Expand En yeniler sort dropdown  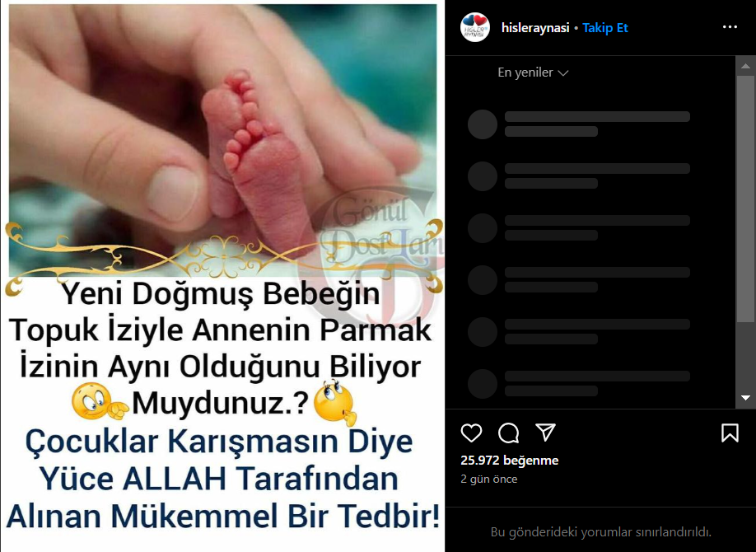click(534, 73)
